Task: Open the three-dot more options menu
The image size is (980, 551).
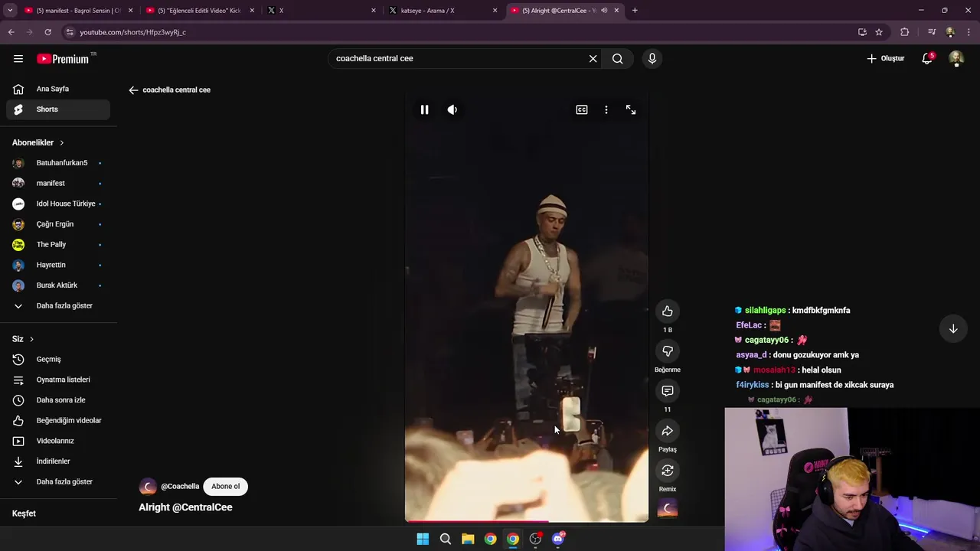Action: click(606, 109)
